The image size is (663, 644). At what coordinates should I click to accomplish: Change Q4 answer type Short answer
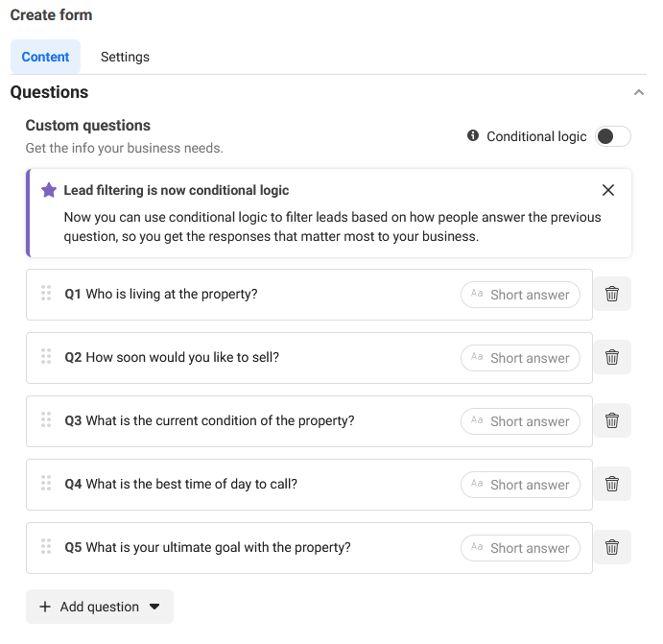pyautogui.click(x=520, y=485)
